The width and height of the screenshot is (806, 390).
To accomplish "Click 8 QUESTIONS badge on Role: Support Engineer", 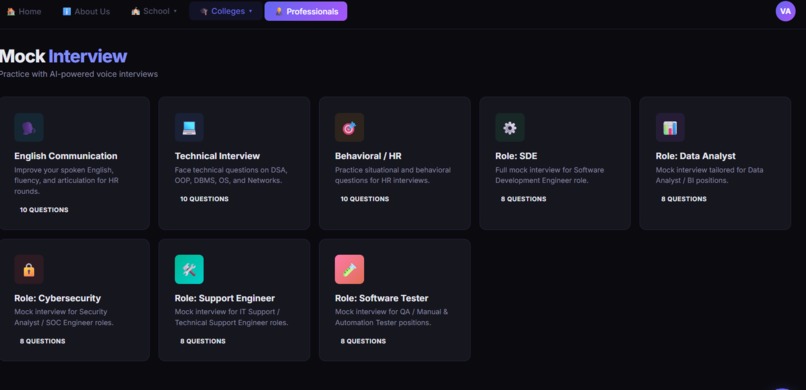I will 203,341.
